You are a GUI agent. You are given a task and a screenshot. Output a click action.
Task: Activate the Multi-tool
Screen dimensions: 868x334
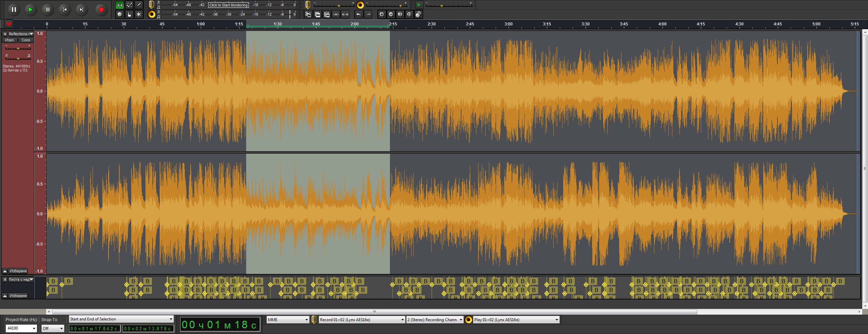pyautogui.click(x=139, y=14)
